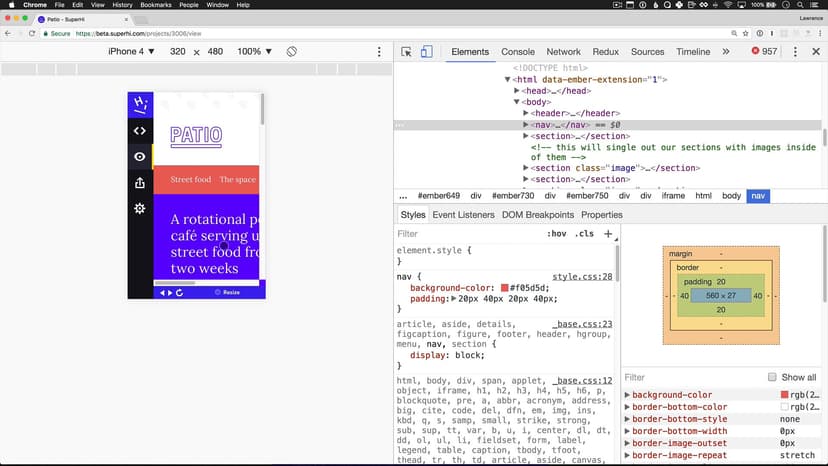Expand the header element in DOM tree
The height and width of the screenshot is (466, 828).
click(526, 114)
